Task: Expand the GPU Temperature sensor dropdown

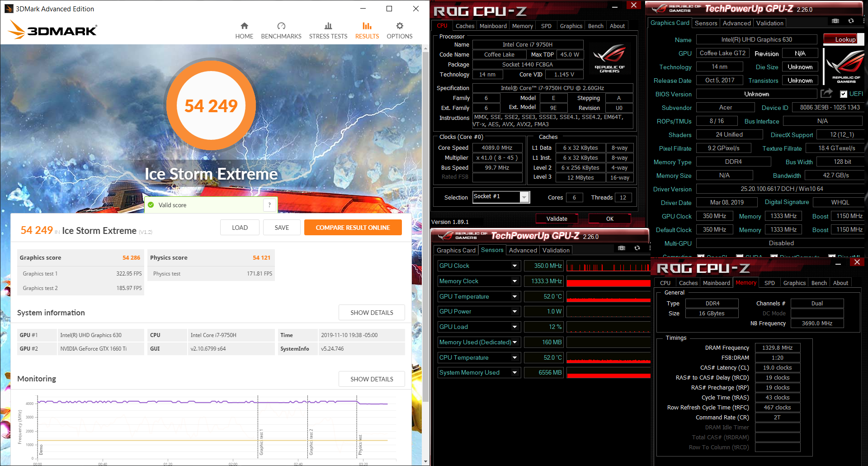Action: tap(514, 296)
